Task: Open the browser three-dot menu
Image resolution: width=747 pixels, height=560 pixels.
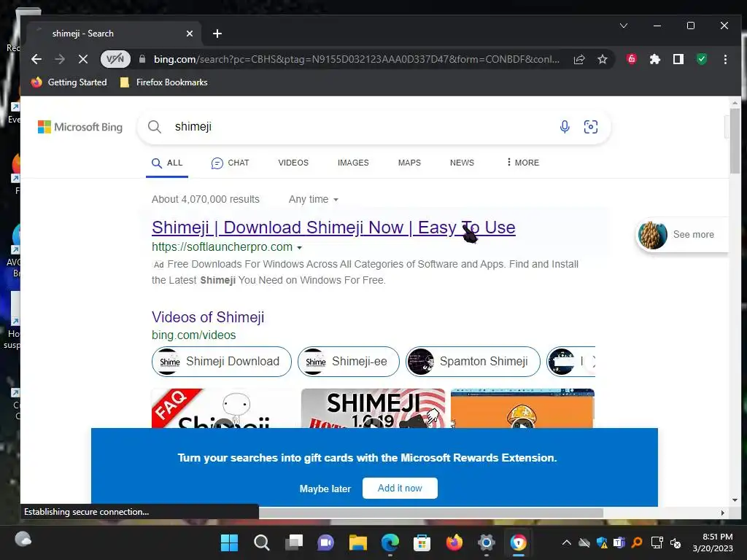Action: 725,59
